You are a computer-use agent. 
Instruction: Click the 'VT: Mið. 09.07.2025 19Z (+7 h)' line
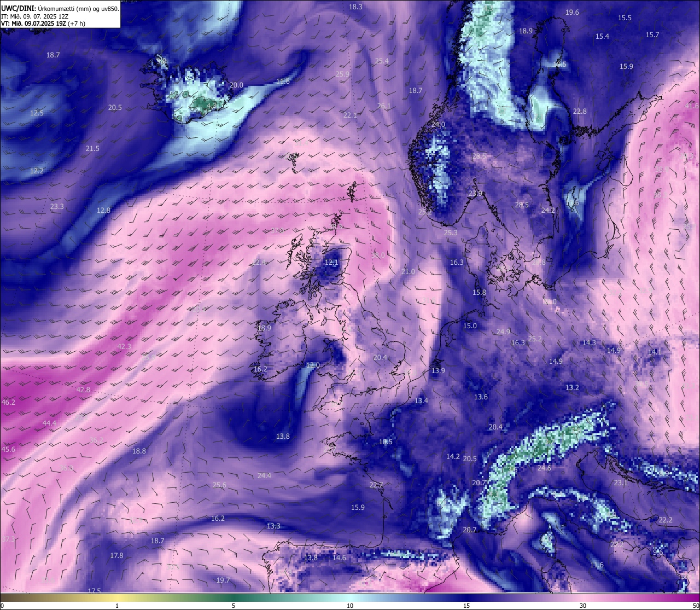(43, 24)
